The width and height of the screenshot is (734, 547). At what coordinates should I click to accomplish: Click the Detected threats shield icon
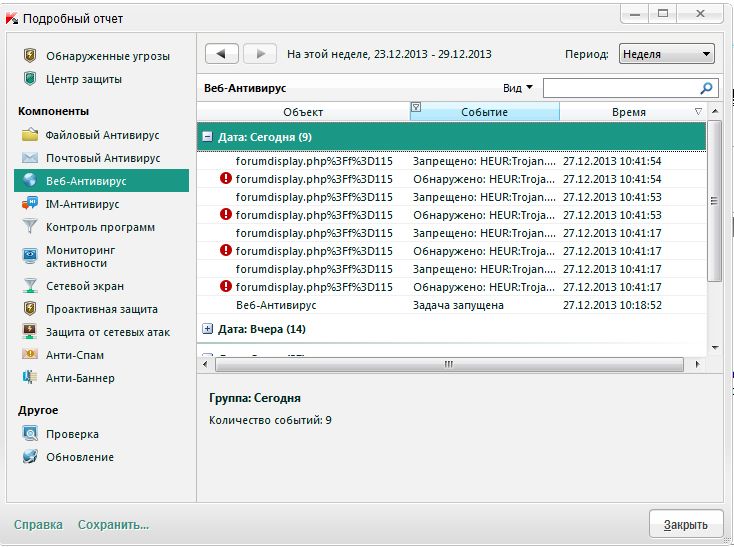click(x=29, y=55)
